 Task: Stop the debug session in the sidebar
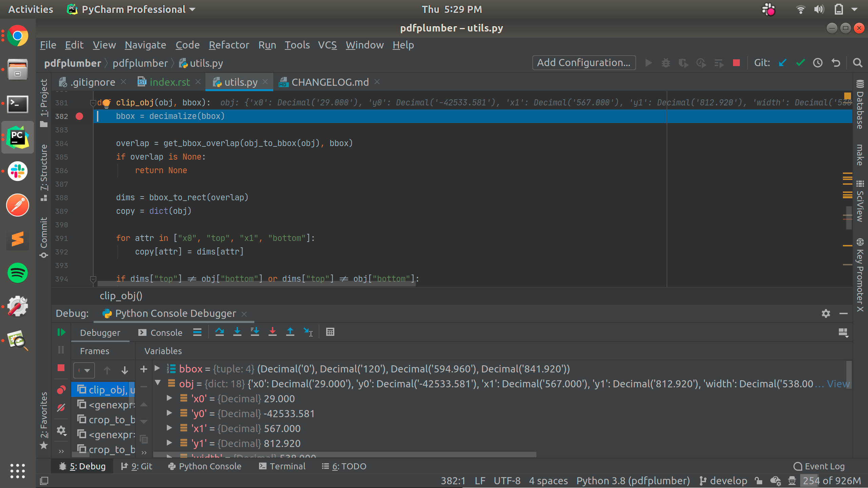tap(61, 368)
